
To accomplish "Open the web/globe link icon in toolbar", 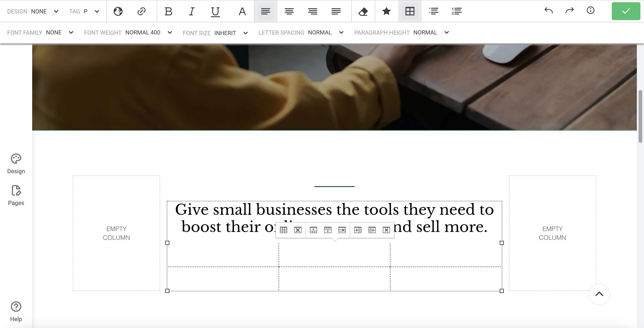I will coord(118,11).
